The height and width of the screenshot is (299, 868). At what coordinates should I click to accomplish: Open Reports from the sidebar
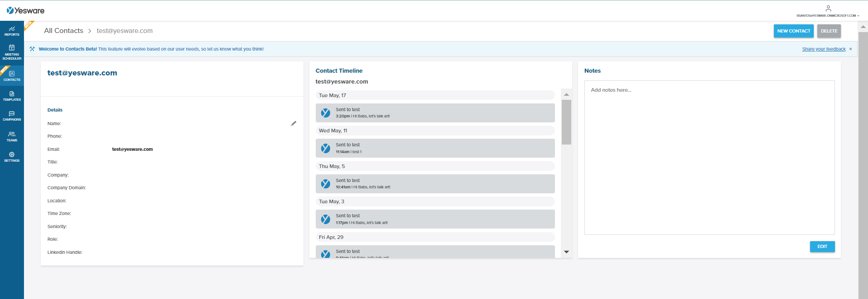click(12, 31)
